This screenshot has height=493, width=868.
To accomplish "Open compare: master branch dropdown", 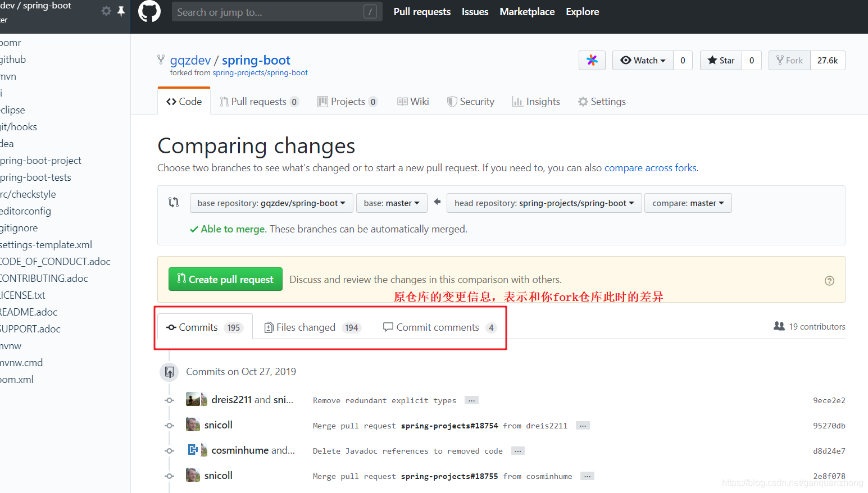I will click(x=688, y=203).
